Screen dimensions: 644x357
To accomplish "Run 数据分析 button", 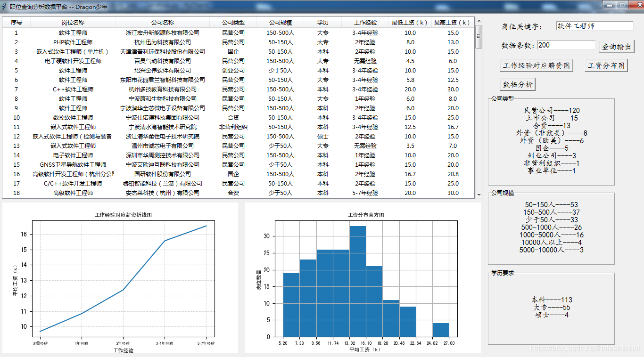I will point(518,84).
